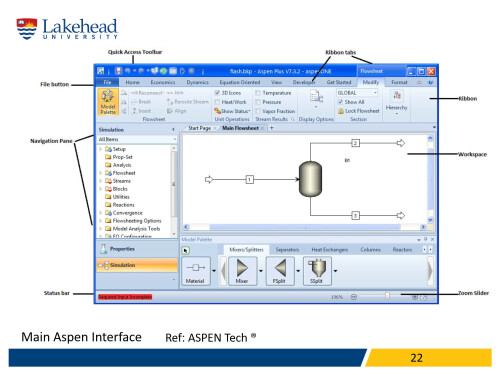The height and width of the screenshot is (375, 500).
Task: Click the zoom out minus icon
Action: [354, 297]
